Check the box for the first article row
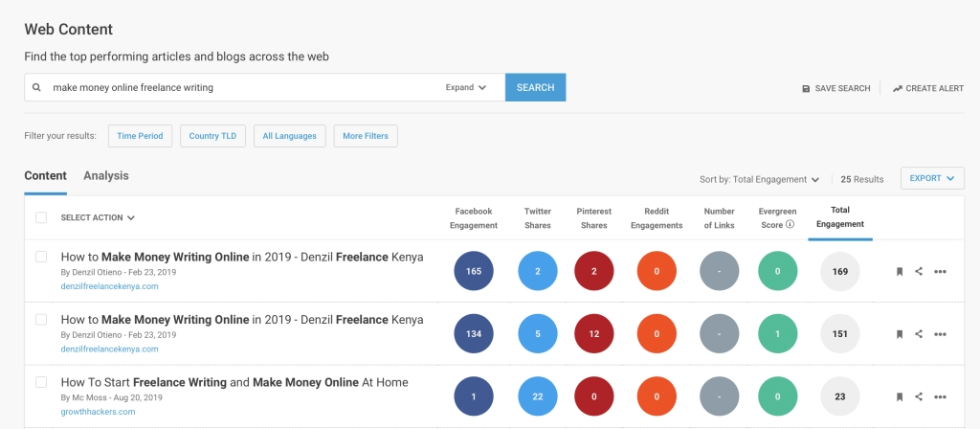 tap(41, 257)
